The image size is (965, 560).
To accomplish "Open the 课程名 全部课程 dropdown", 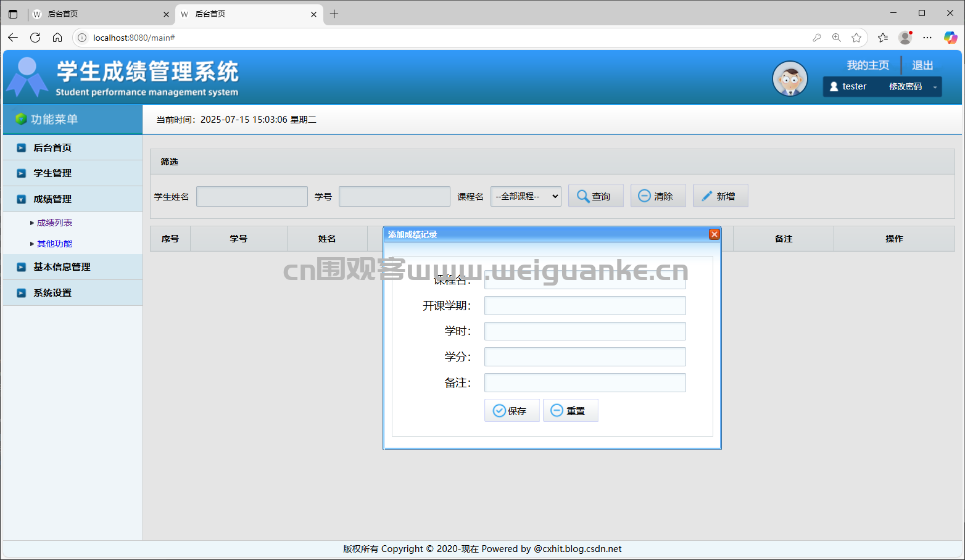I will (x=526, y=196).
